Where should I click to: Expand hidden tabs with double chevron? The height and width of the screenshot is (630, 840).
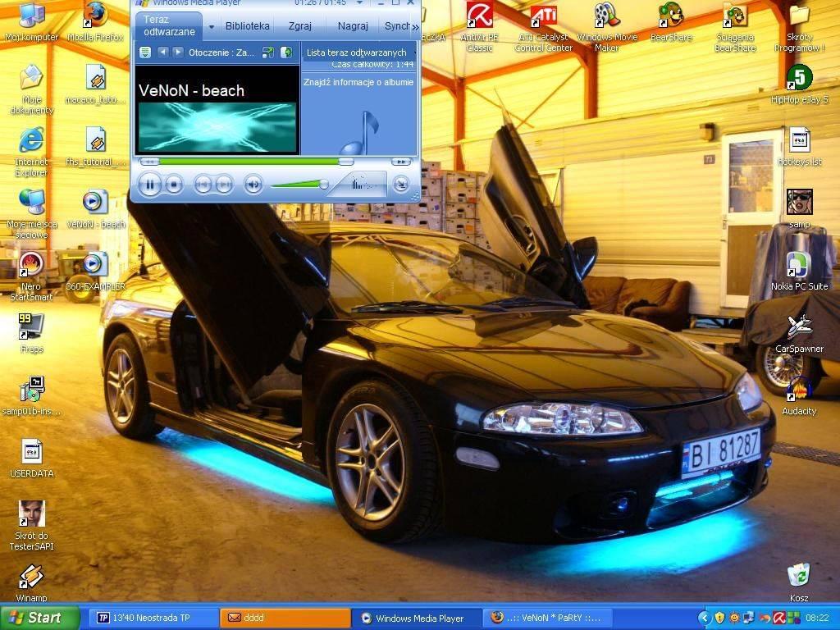414,26
